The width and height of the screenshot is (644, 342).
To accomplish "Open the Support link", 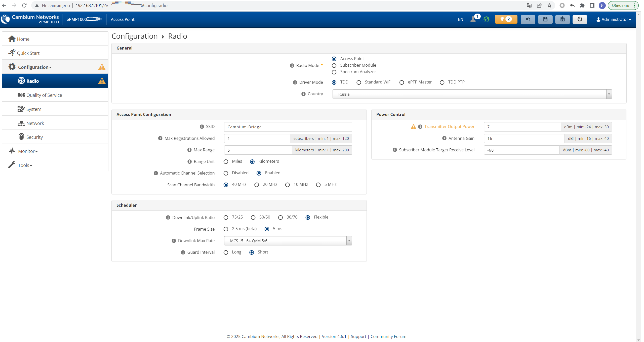I will [x=358, y=336].
